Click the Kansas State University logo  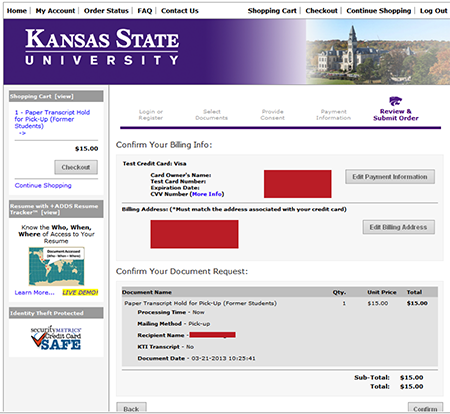[x=102, y=47]
